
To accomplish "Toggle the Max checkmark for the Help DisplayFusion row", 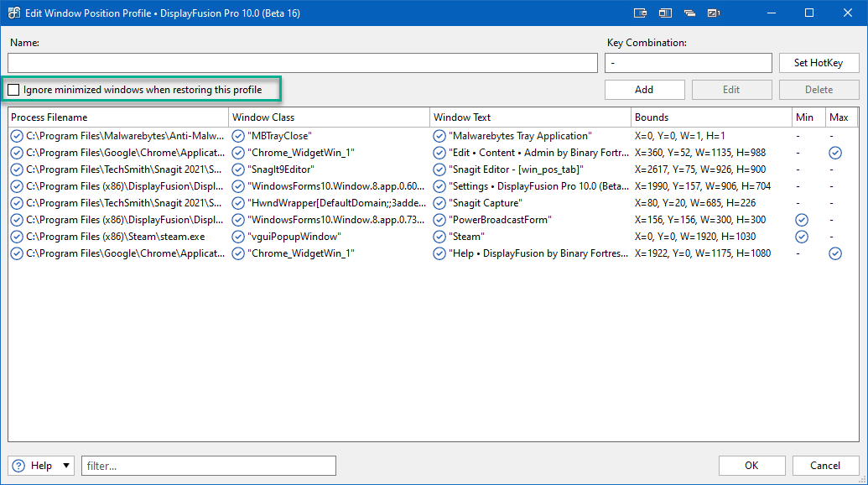I will (834, 253).
